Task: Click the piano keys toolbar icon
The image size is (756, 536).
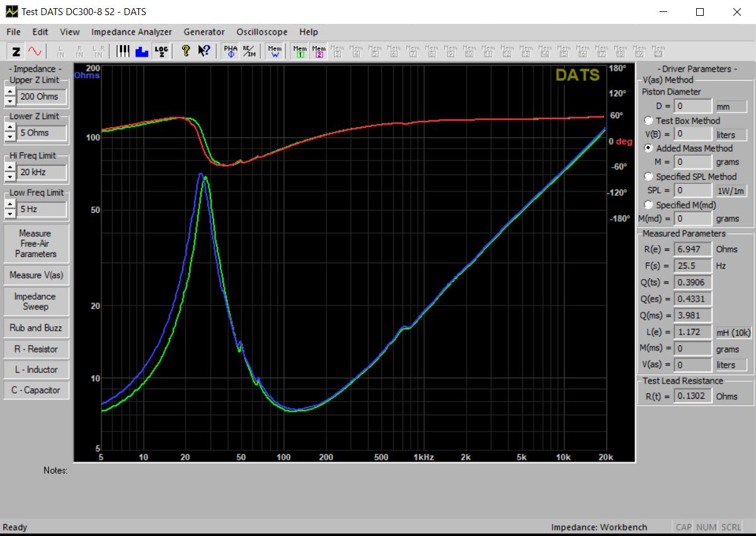Action: click(x=123, y=51)
